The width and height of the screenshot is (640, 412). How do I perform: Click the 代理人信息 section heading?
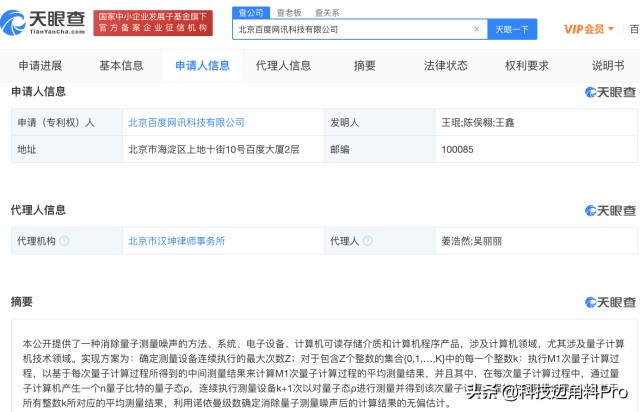click(38, 210)
